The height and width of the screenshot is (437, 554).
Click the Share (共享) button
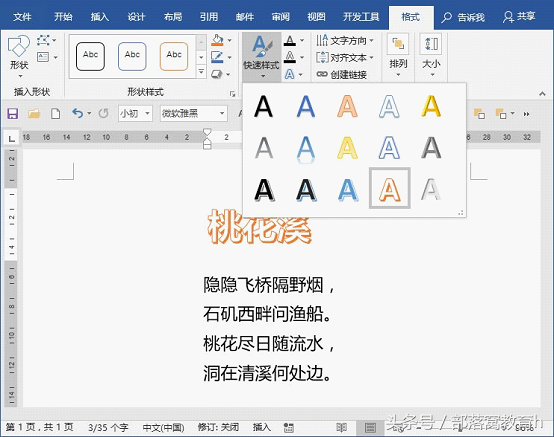tap(519, 17)
